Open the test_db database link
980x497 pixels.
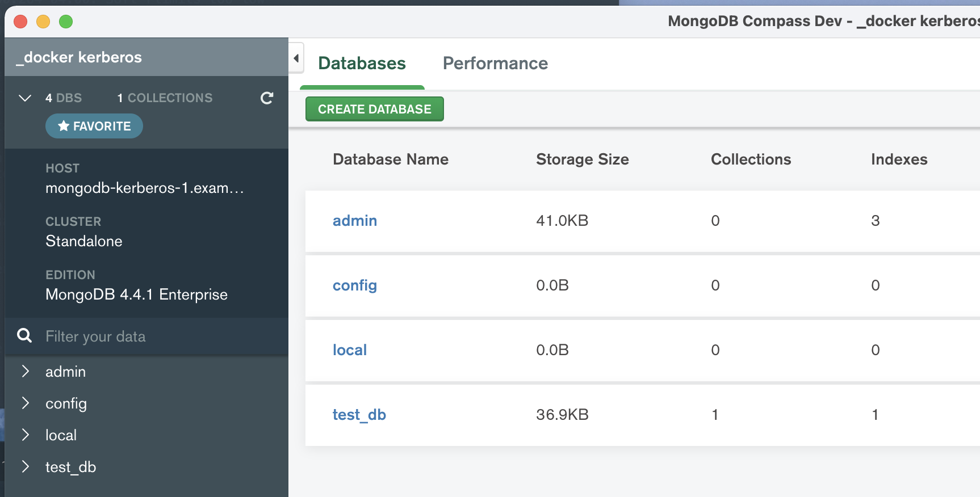359,415
